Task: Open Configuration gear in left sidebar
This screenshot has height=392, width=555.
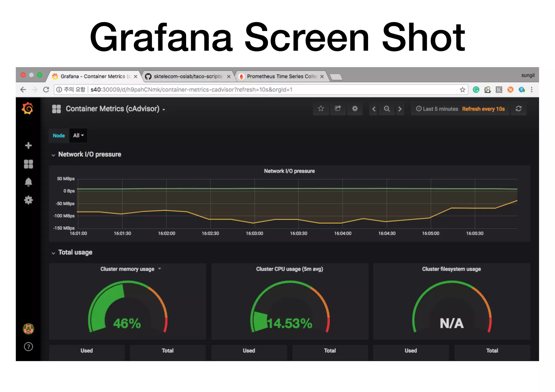Action: [x=28, y=200]
